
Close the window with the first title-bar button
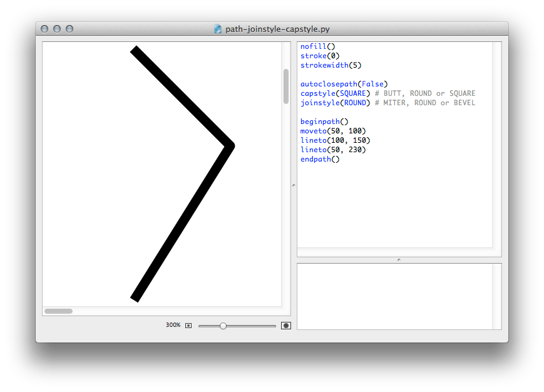(x=44, y=29)
